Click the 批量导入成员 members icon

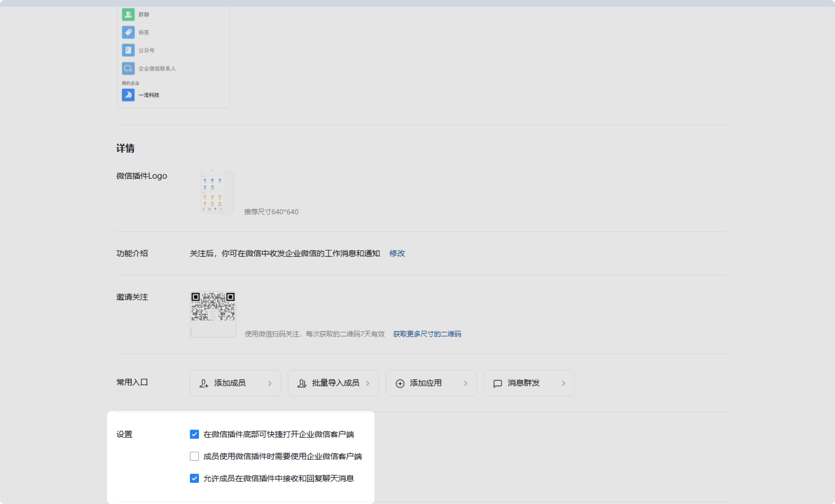coord(302,383)
